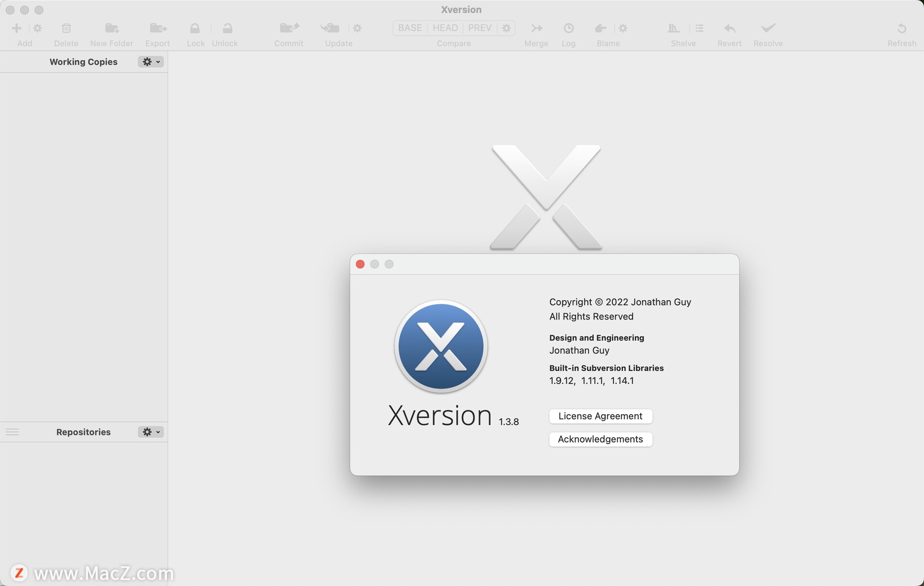Click the Resolve checkmark icon
924x586 pixels.
tap(769, 28)
